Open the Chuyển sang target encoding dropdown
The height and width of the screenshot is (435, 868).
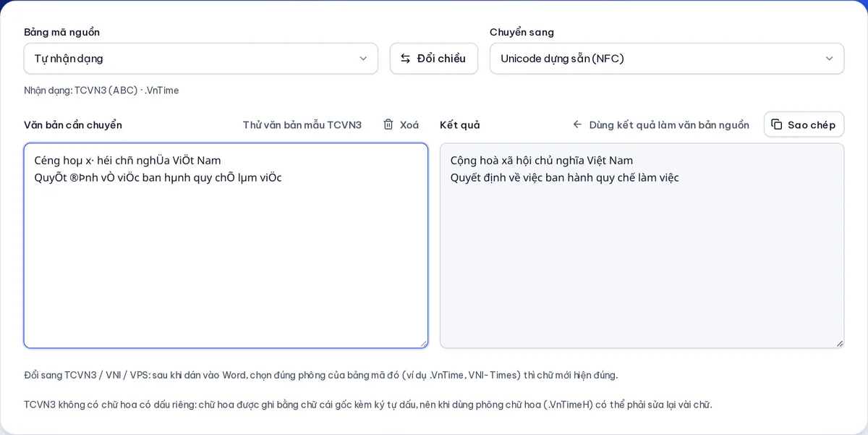point(666,59)
